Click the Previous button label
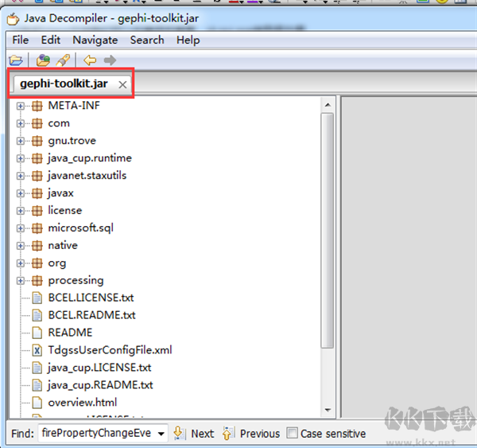Image resolution: width=477 pixels, height=448 pixels. click(260, 434)
